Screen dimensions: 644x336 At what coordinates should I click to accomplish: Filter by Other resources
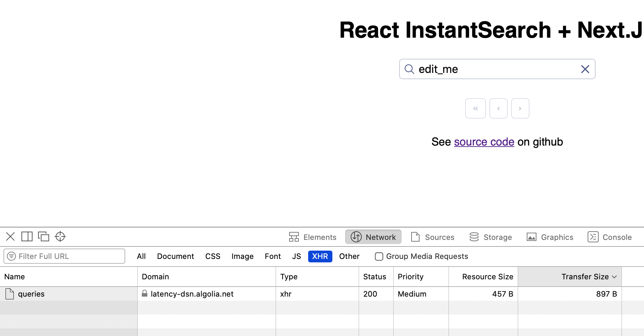tap(349, 256)
